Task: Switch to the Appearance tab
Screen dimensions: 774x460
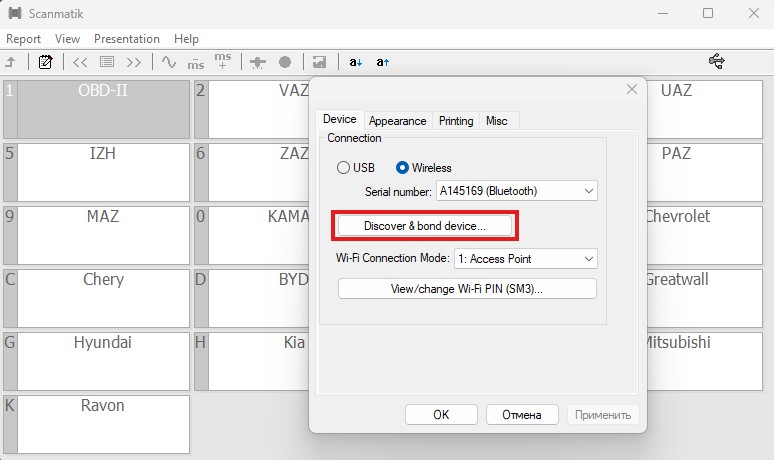Action: pyautogui.click(x=397, y=121)
